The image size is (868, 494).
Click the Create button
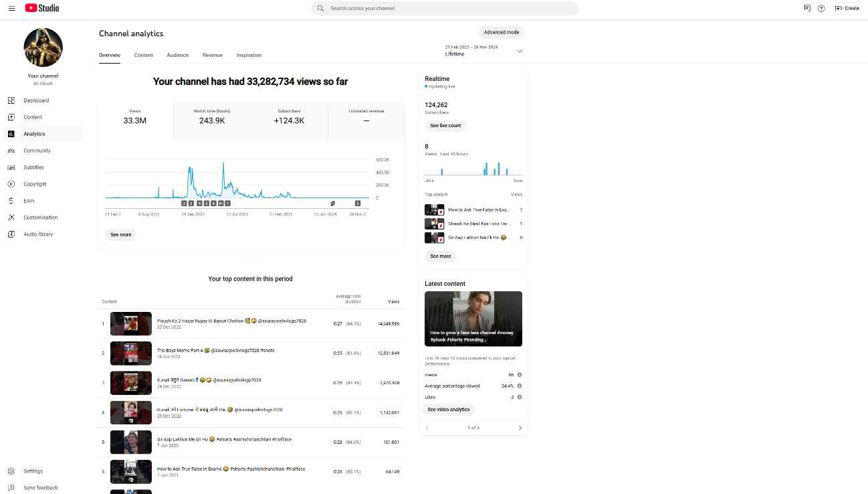point(847,8)
